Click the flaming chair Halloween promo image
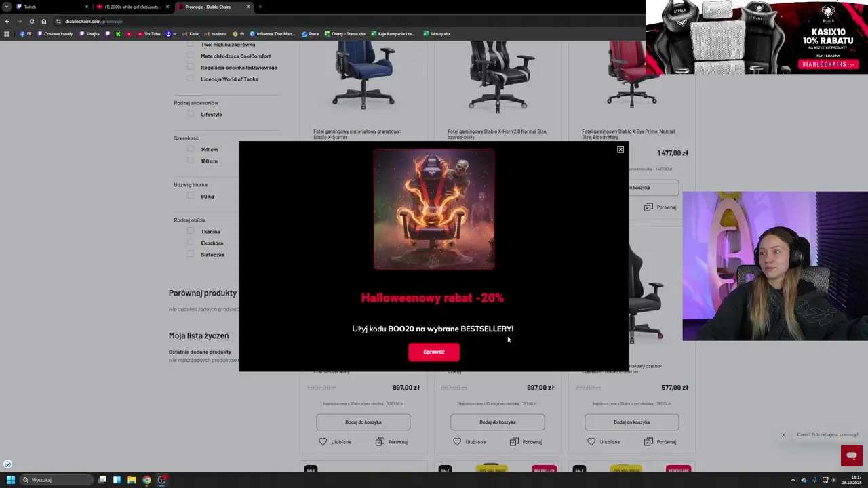 tap(434, 209)
